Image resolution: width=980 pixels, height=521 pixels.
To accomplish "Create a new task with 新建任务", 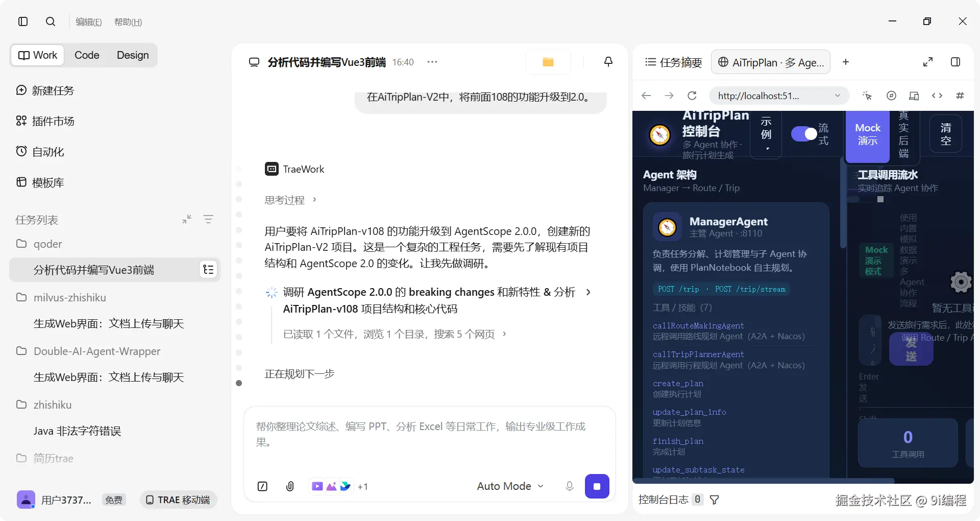I will point(45,90).
